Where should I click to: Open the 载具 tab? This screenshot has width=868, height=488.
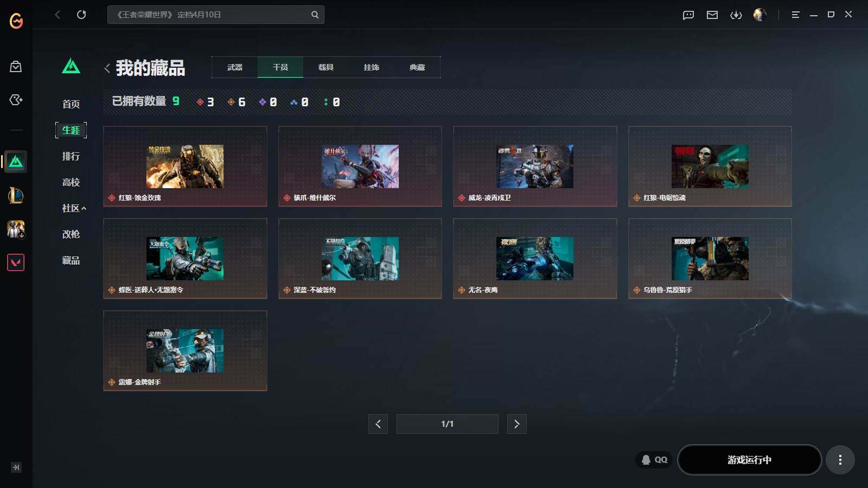(326, 67)
